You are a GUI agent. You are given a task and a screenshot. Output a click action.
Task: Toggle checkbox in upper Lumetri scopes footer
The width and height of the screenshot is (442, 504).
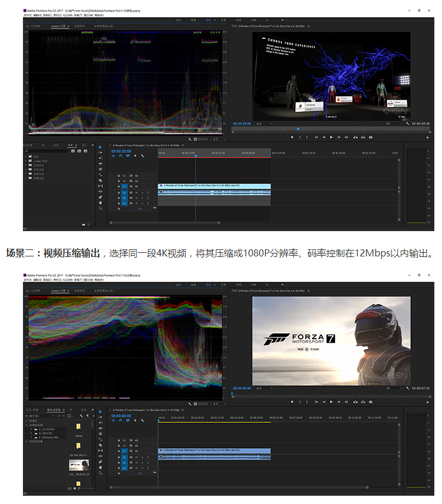[195, 139]
